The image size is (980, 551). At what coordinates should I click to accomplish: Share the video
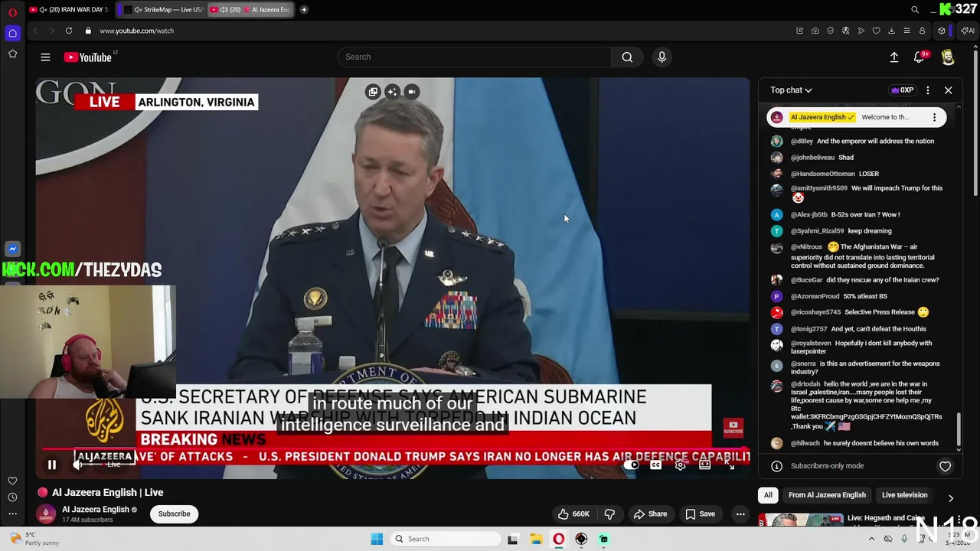650,514
